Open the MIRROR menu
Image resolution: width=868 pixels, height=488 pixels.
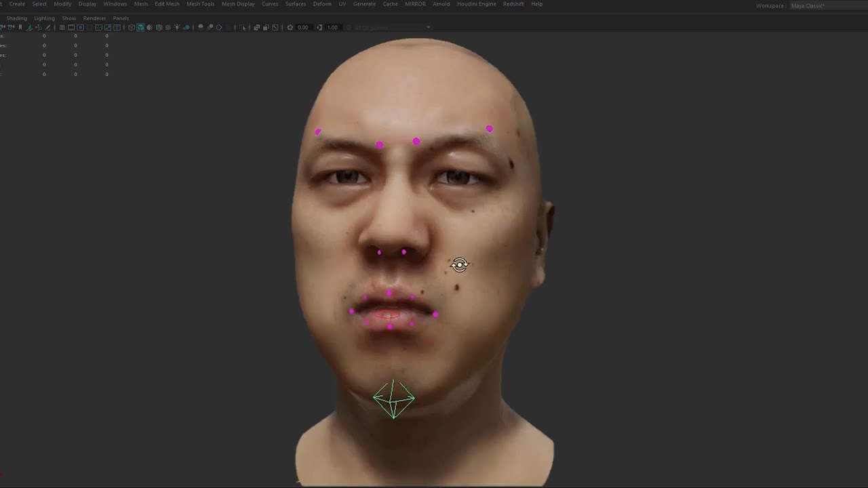pyautogui.click(x=415, y=4)
